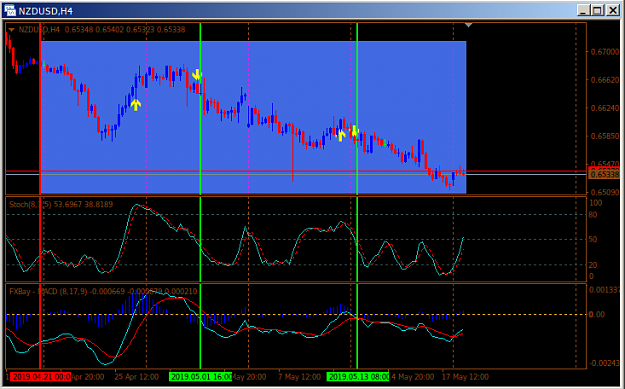Click the green 2019.05.01 16:00 date label
The width and height of the screenshot is (625, 389).
(200, 377)
